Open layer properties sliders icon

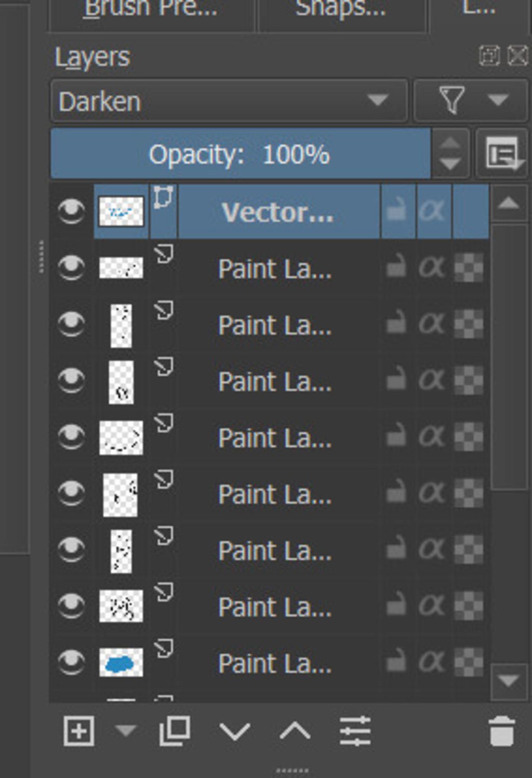tap(355, 731)
